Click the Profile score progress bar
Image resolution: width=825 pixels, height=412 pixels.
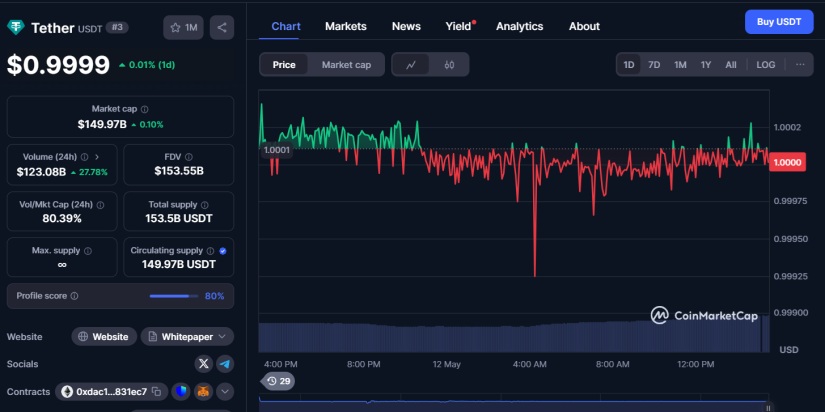(174, 296)
